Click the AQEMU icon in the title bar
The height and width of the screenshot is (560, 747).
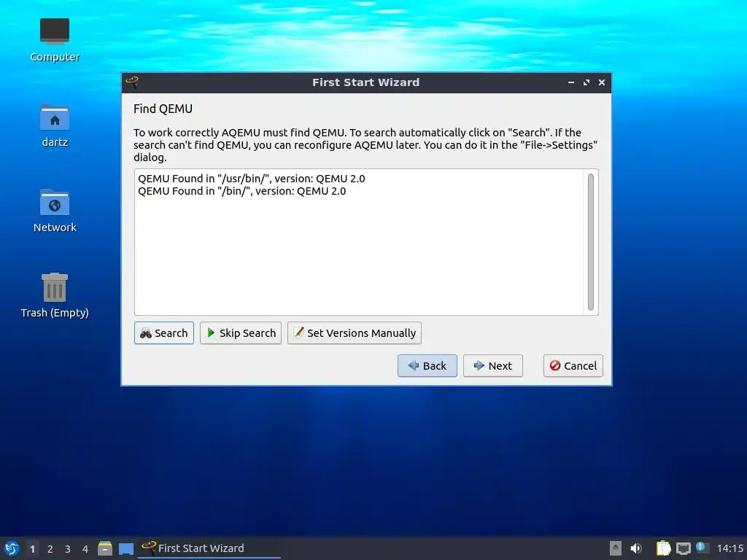tap(133, 82)
